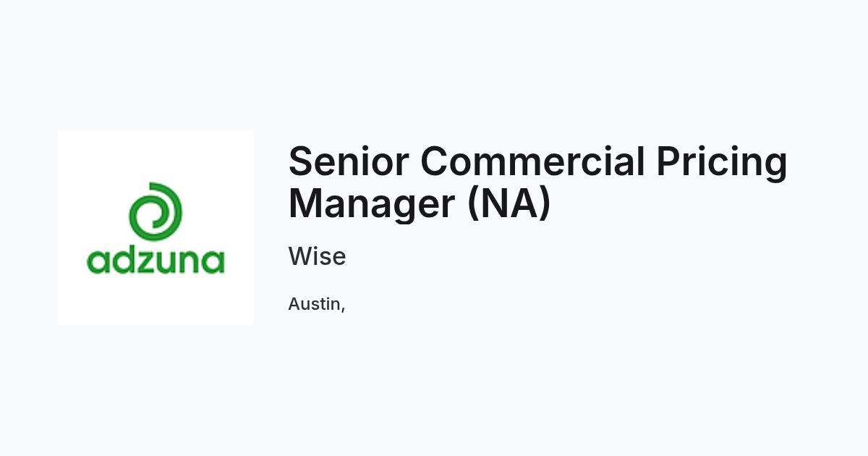Click the word "Senior" in the title
This screenshot has height=456, width=868.
pos(348,161)
